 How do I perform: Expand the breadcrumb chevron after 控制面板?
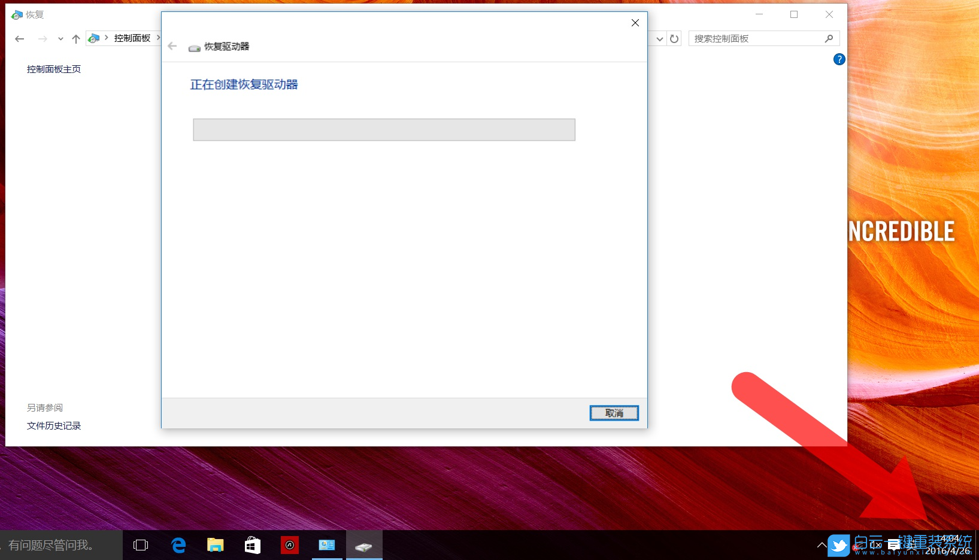coord(159,38)
